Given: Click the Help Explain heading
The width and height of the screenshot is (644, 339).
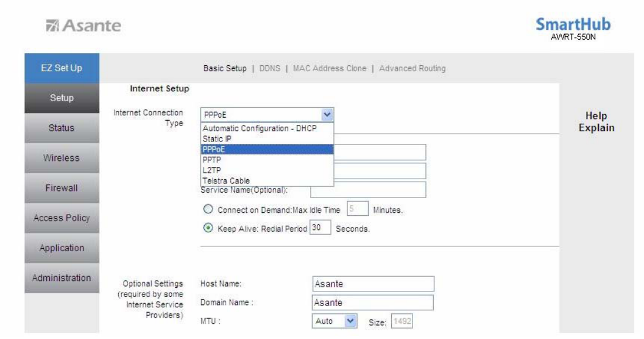Looking at the screenshot, I should (596, 121).
